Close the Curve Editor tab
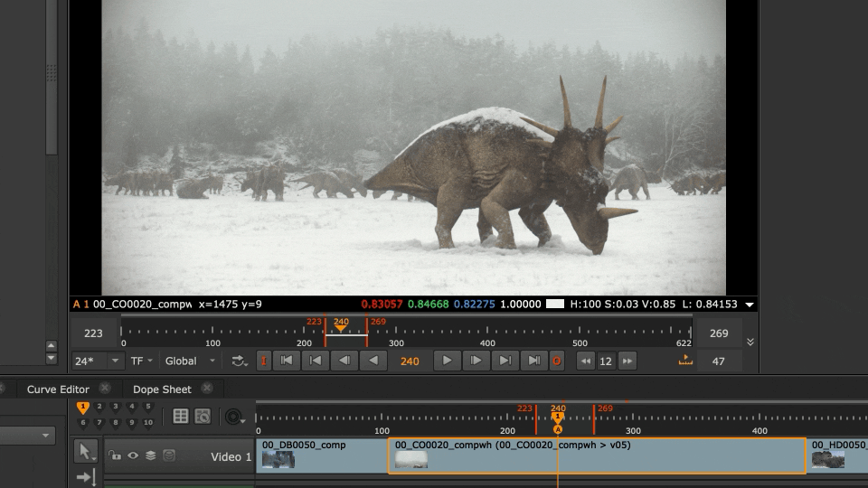Screen dimensions: 868x488 click(105, 388)
